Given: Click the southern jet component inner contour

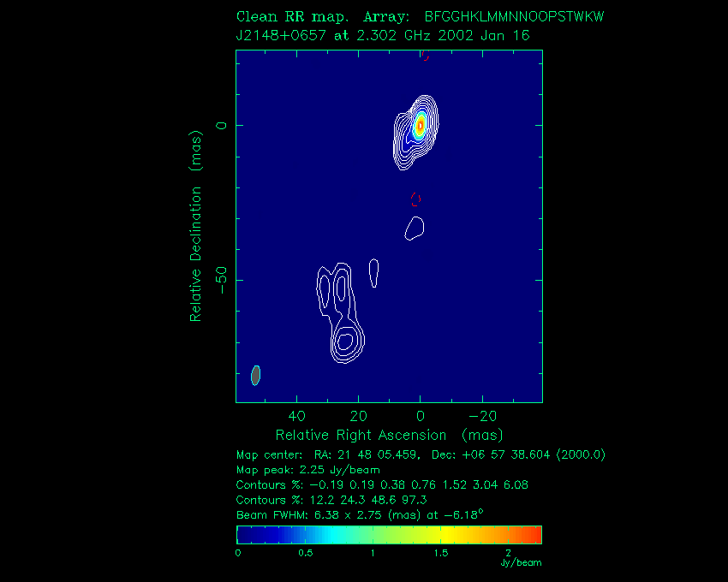Looking at the screenshot, I should tap(345, 341).
